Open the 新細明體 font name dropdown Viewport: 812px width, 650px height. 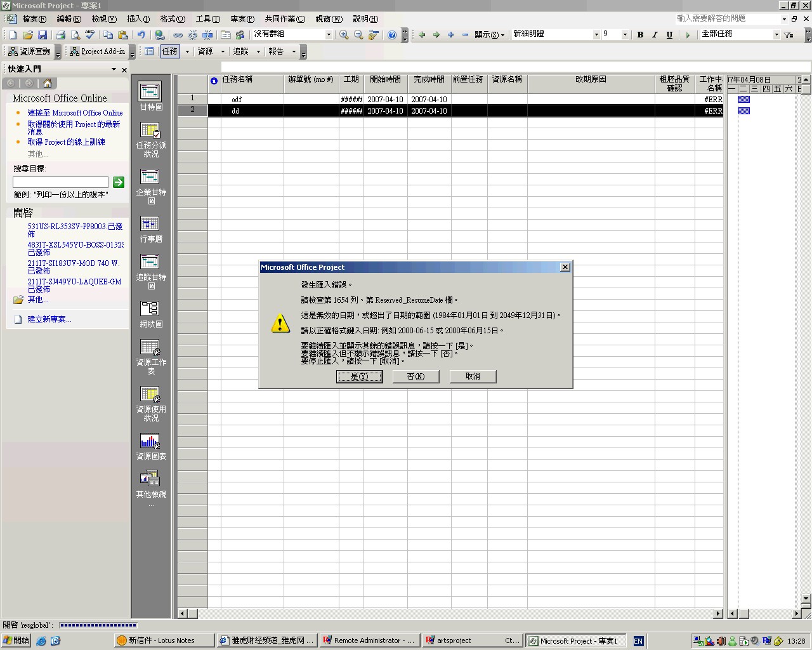pos(596,35)
